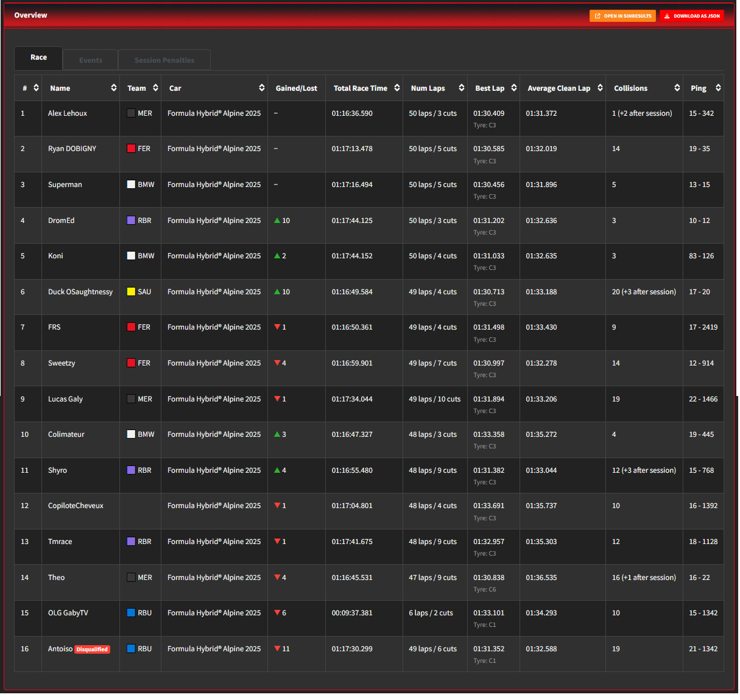Screen dimensions: 740x700
Task: Select the Race tab
Action: click(x=38, y=57)
